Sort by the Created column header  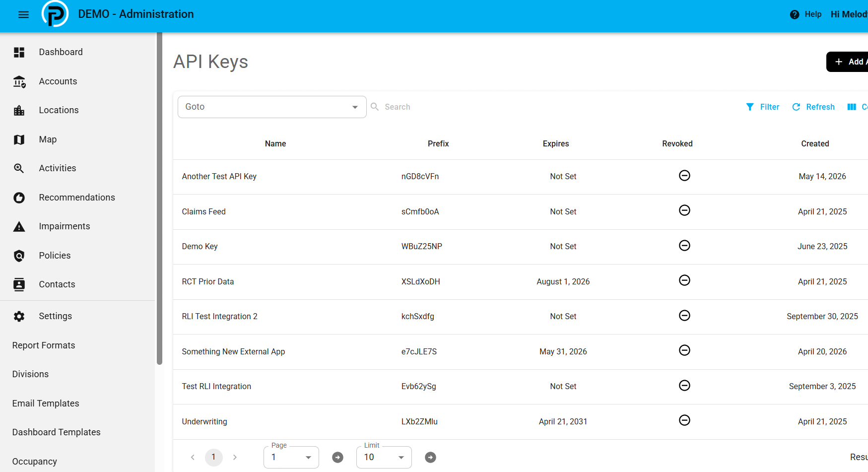(815, 144)
